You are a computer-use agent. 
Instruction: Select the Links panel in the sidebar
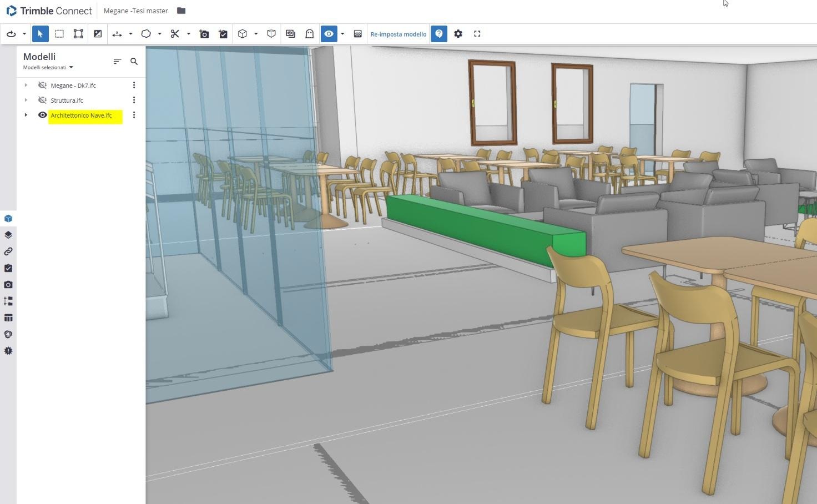(8, 251)
